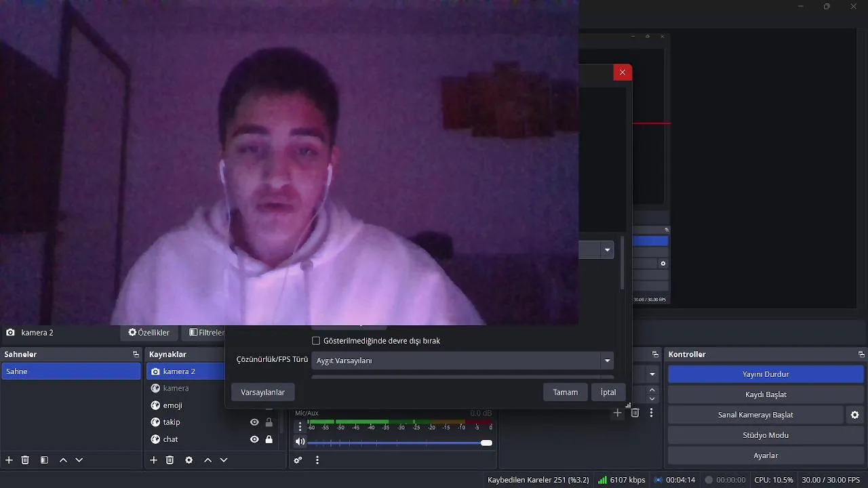Undock the Sahneler panel
Screen dimensions: 868x488
point(136,354)
